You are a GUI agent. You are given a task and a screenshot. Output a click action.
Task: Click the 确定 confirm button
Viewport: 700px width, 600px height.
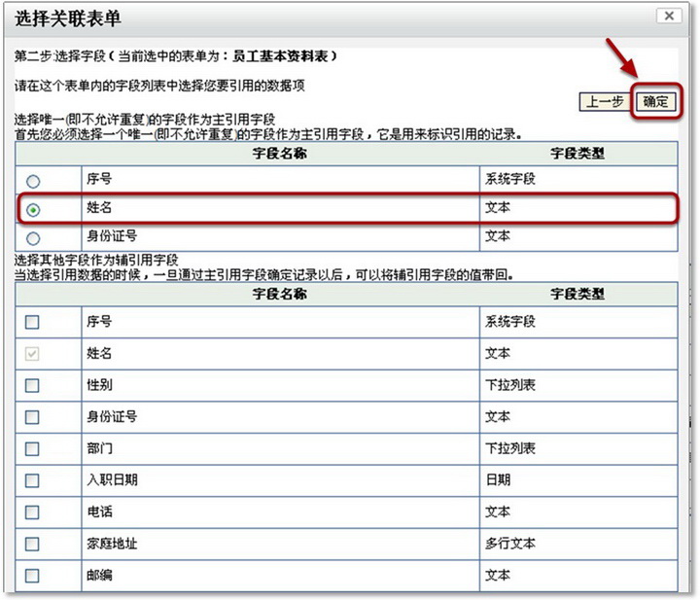(x=655, y=102)
